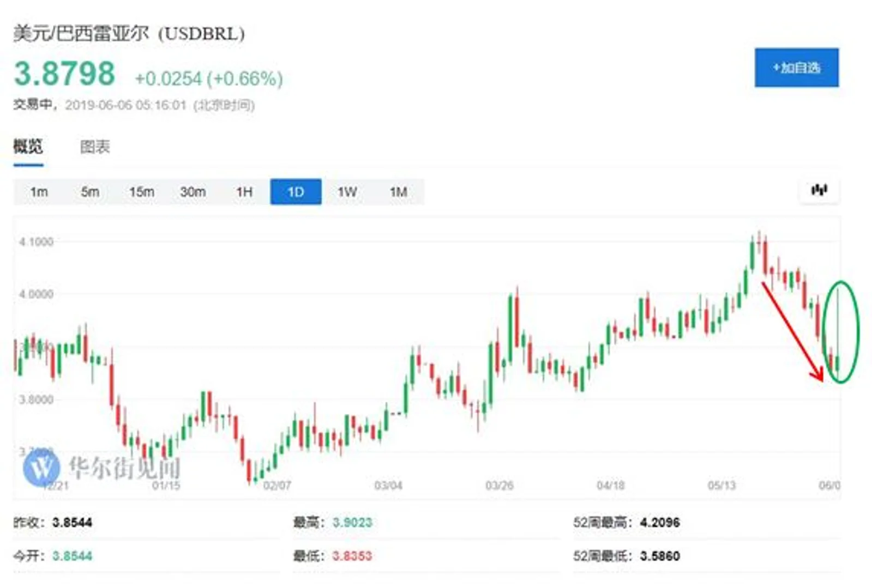The height and width of the screenshot is (588, 872).
Task: Click the 52周最低 value 3.5860
Action: click(x=660, y=556)
